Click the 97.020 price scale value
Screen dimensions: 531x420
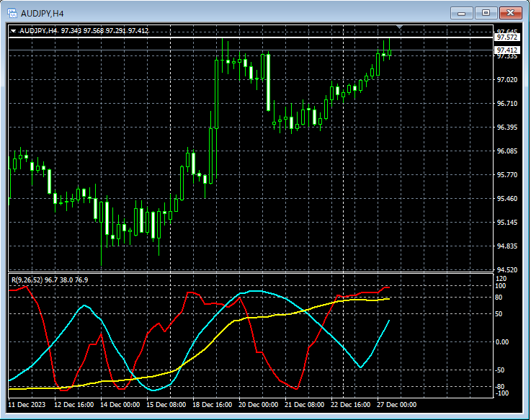507,79
